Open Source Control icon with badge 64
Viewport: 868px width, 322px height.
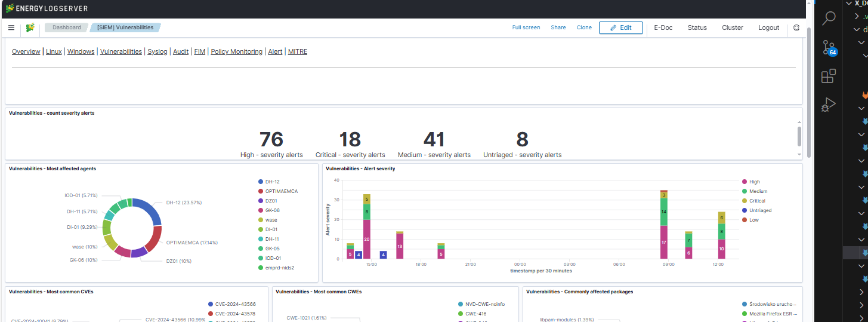(829, 48)
